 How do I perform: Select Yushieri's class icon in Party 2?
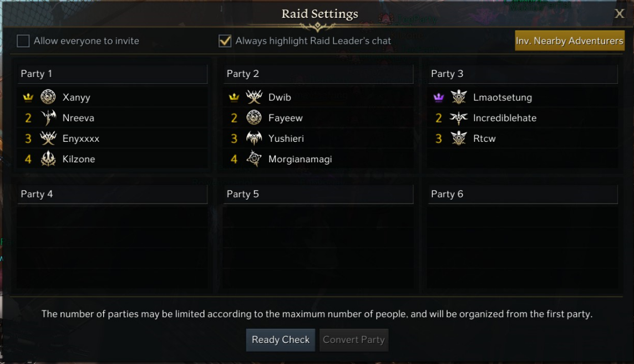pyautogui.click(x=254, y=139)
